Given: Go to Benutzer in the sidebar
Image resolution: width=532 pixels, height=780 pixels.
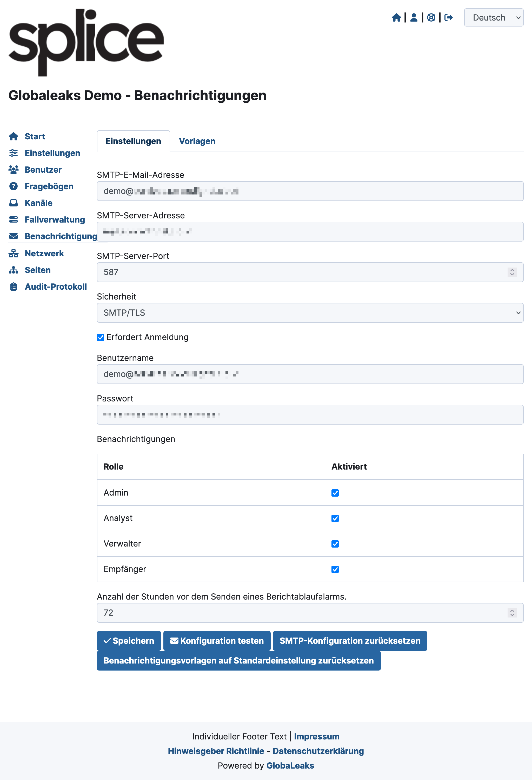Looking at the screenshot, I should point(43,170).
